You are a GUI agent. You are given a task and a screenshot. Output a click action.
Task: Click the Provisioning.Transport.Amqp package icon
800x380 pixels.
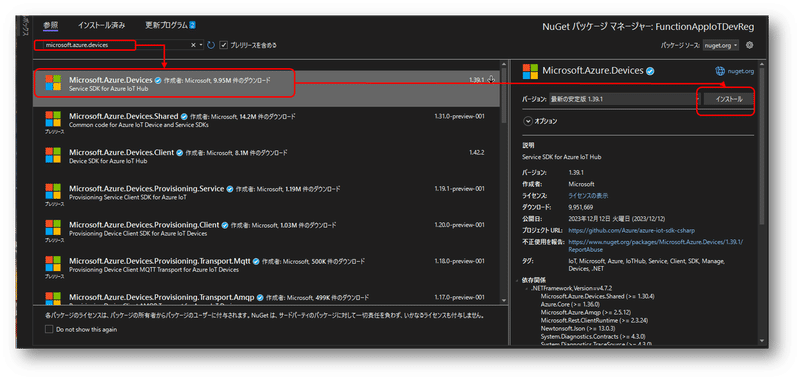[53, 297]
